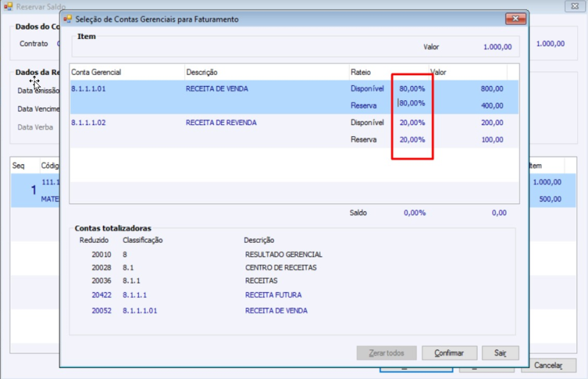Click the Descrição column header in grid
The image size is (588, 379).
click(x=267, y=72)
